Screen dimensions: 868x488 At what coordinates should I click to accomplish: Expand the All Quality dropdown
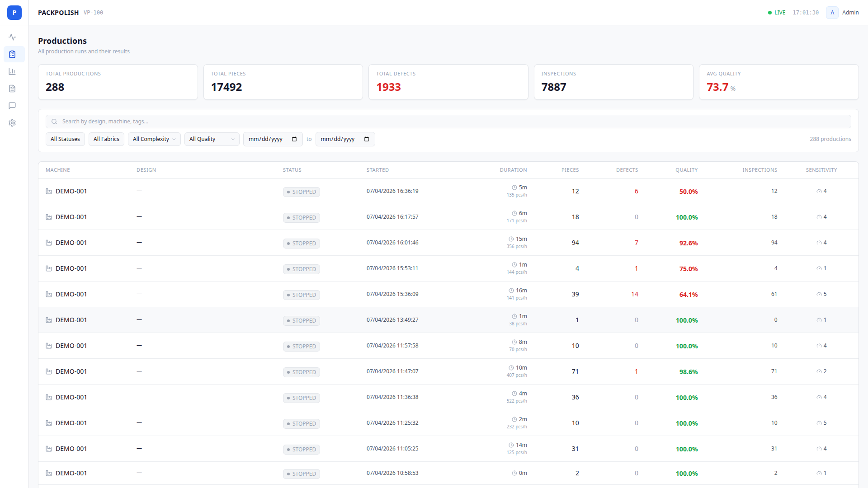coord(212,139)
